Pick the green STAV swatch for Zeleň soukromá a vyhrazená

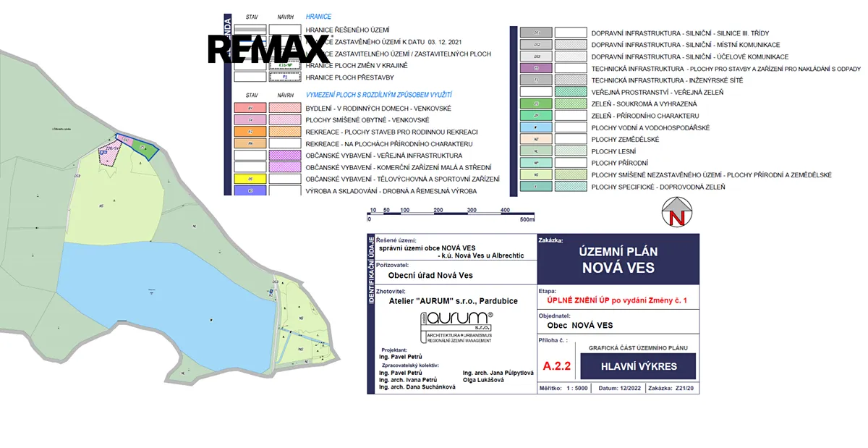(536, 103)
